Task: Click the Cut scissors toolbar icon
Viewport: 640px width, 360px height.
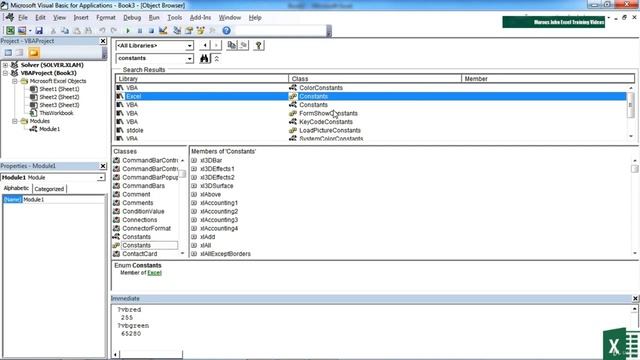Action: tap(53, 31)
